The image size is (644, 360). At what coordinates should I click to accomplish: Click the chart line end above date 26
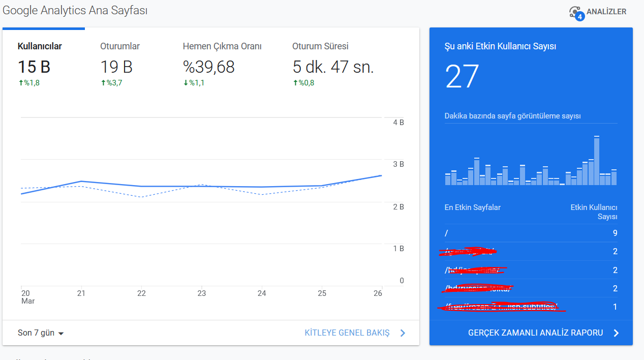[x=381, y=175]
